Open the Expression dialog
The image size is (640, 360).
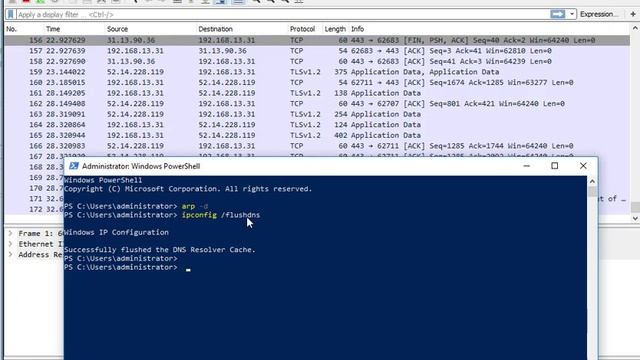click(599, 14)
